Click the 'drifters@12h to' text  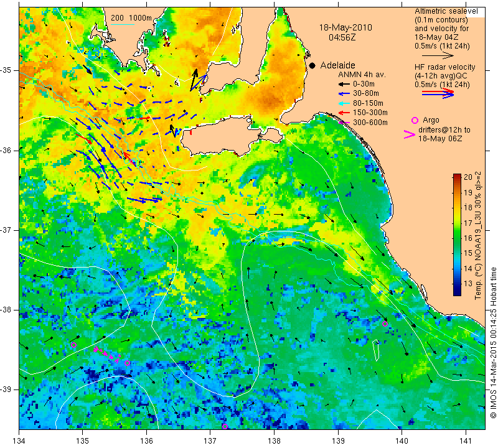444,130
